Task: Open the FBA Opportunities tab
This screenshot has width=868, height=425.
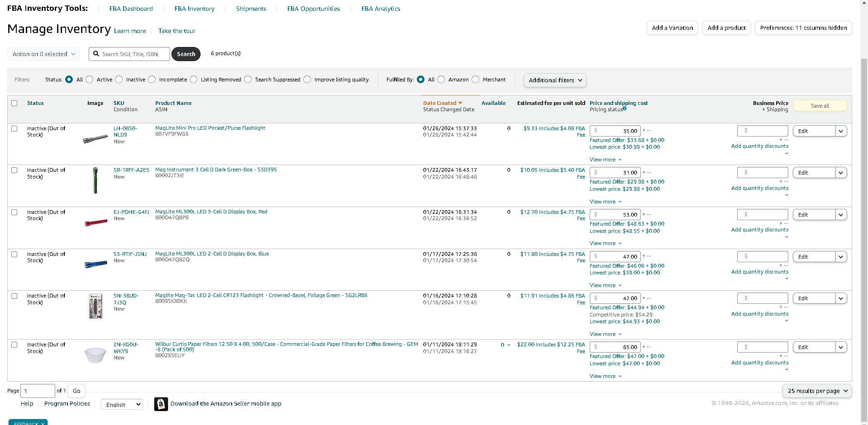Action: 314,9
